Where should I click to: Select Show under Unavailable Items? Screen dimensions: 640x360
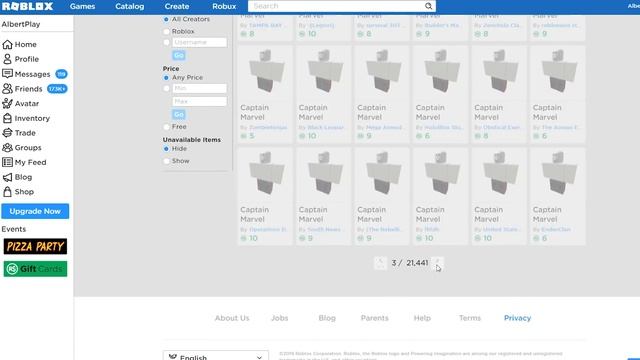pyautogui.click(x=166, y=161)
